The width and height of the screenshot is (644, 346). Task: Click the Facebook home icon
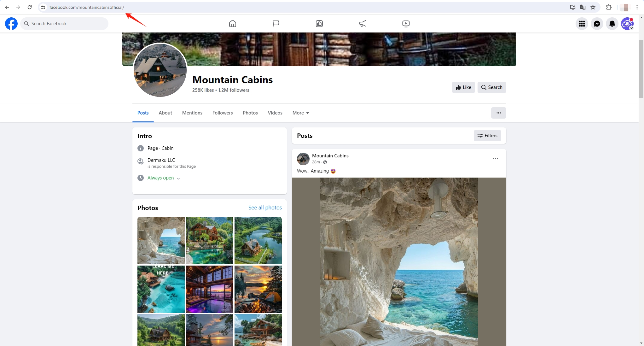(233, 23)
